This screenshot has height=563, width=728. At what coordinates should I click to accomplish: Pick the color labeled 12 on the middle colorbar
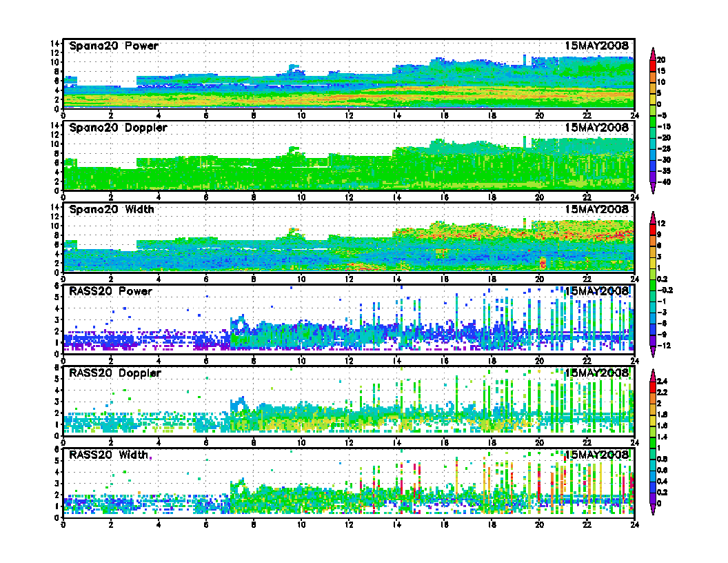coord(652,224)
